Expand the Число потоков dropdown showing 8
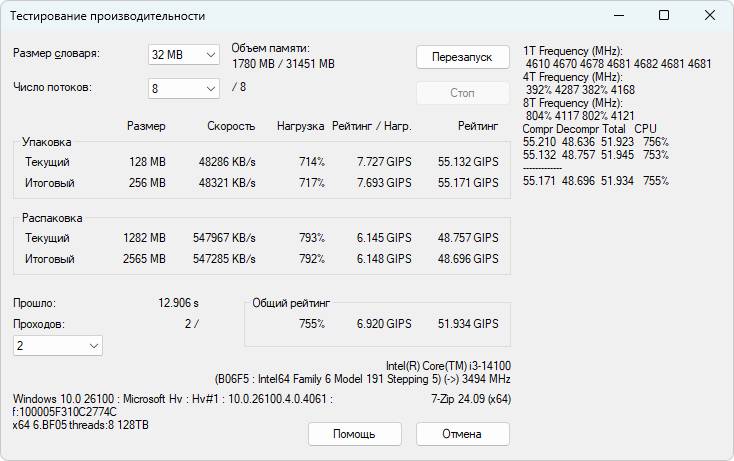The width and height of the screenshot is (734, 461). pyautogui.click(x=183, y=88)
